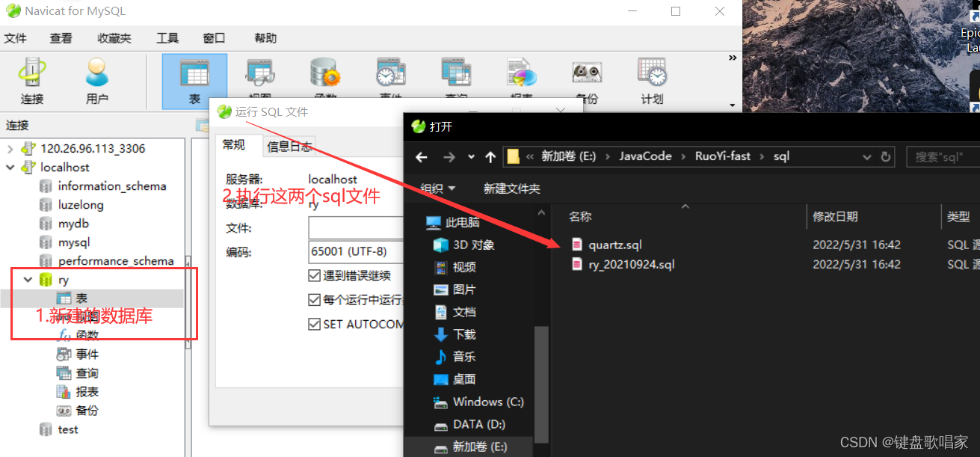Click JavaCode in the address path
This screenshot has height=457, width=980.
pos(645,156)
